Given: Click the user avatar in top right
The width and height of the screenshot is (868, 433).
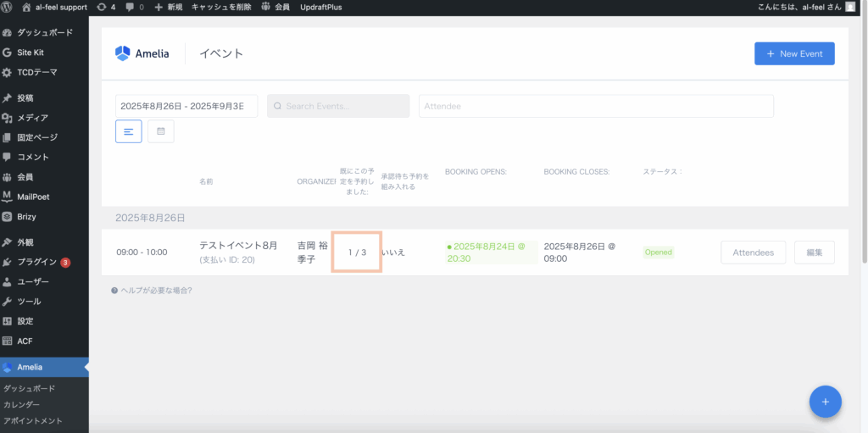Looking at the screenshot, I should [850, 7].
